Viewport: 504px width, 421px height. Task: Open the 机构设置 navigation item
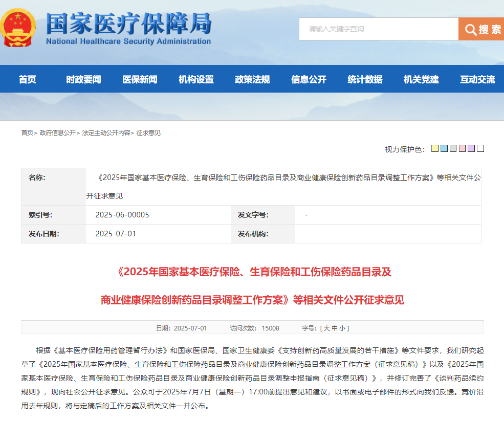click(x=196, y=79)
